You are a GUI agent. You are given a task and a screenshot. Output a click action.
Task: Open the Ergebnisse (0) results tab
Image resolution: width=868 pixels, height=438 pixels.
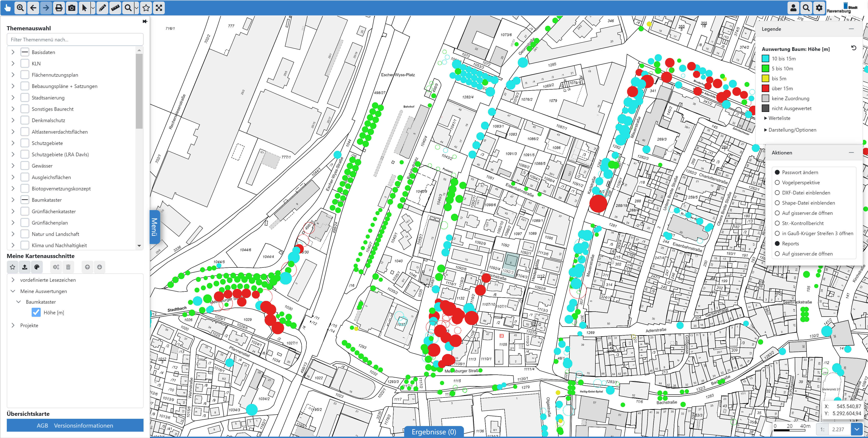pos(434,432)
